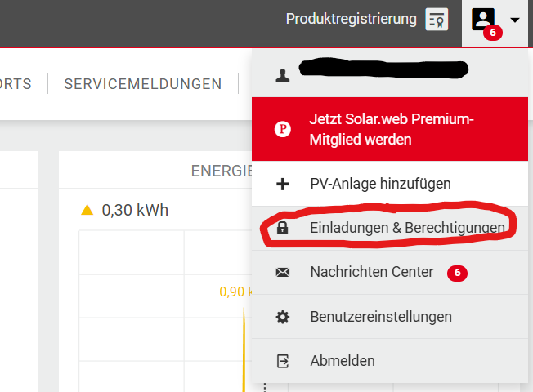The image size is (533, 392).
Task: Click Jetzt Solar.web Premium-Mitglied werden banner
Action: pos(392,129)
